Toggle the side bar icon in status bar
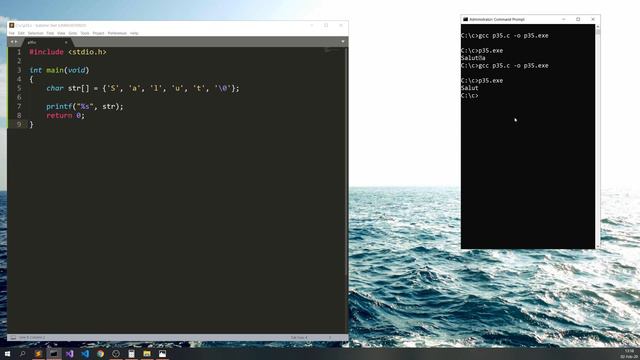Image resolution: width=640 pixels, height=360 pixels. point(13,338)
